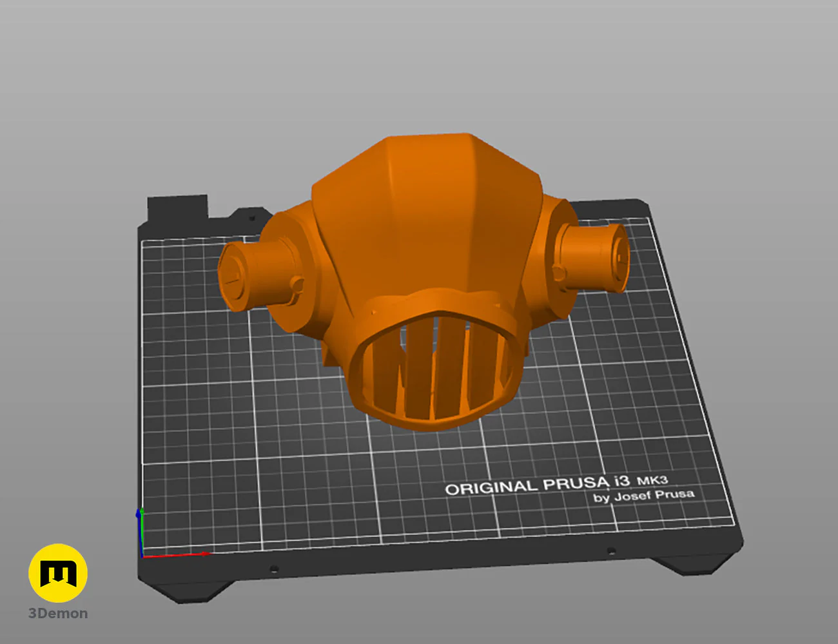Click the yellow 3Demon logo icon

coord(58,572)
